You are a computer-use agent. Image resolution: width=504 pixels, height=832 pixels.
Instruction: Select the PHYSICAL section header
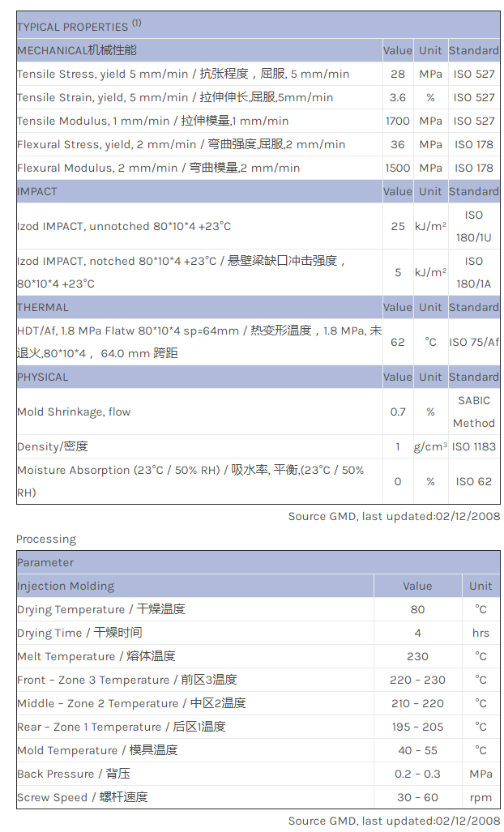click(43, 377)
